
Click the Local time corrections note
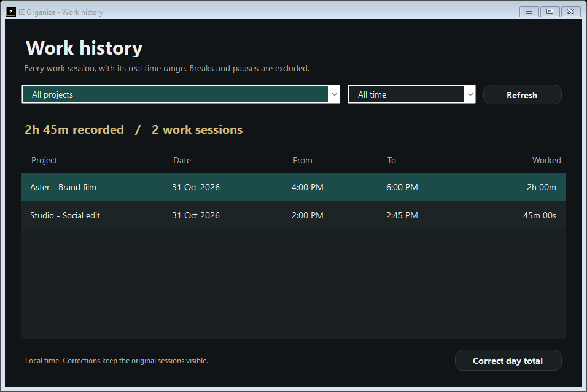[x=117, y=361]
